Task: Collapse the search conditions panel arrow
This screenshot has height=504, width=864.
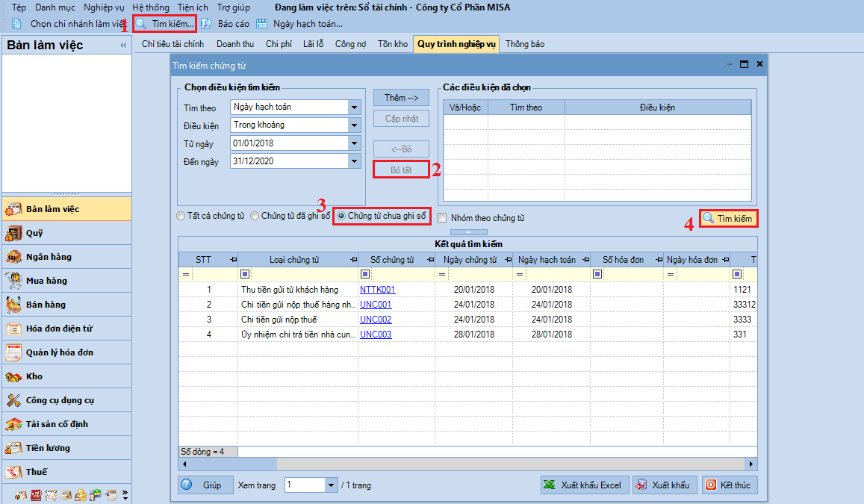Action: point(468,232)
